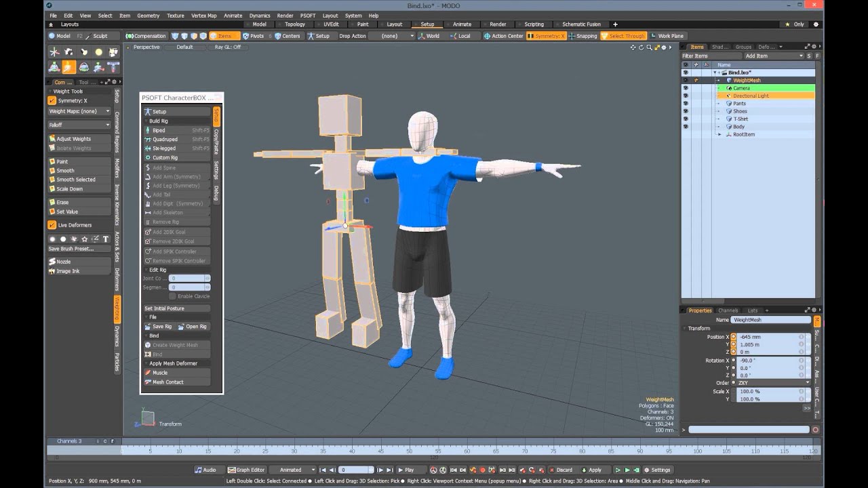The height and width of the screenshot is (488, 868).
Task: Select the Image Ink option
Action: pos(79,271)
